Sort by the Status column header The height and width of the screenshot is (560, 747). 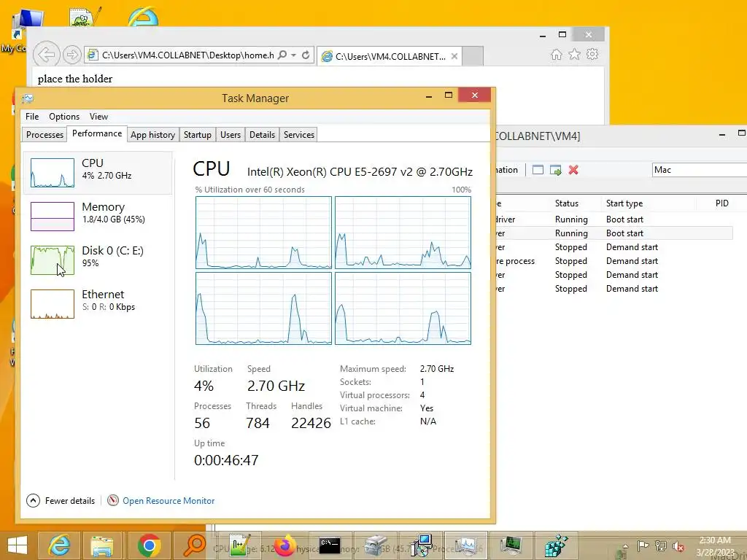click(x=566, y=203)
